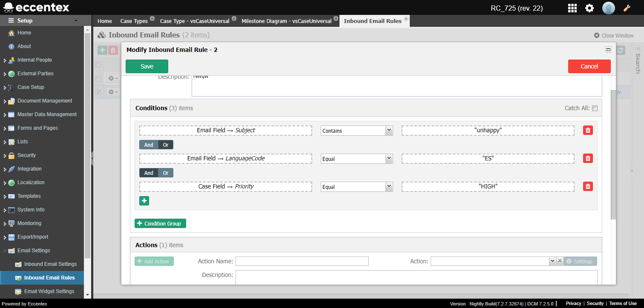Expand External Parties in sidebar
Viewport: 644px width, 308px height.
(x=5, y=74)
